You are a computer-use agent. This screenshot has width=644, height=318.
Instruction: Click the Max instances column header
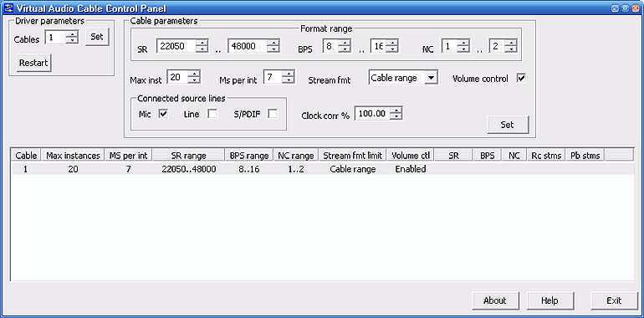click(x=73, y=156)
